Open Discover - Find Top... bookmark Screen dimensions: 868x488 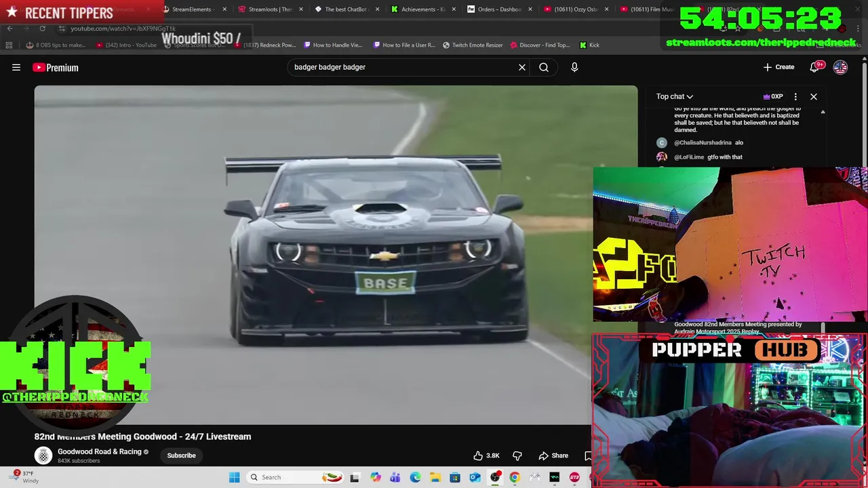(x=540, y=45)
